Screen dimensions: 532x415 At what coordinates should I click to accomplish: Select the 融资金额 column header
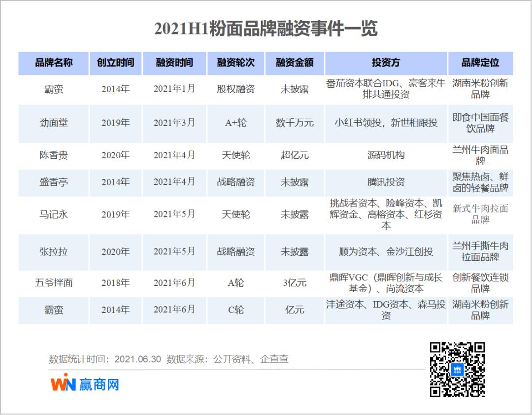(295, 63)
